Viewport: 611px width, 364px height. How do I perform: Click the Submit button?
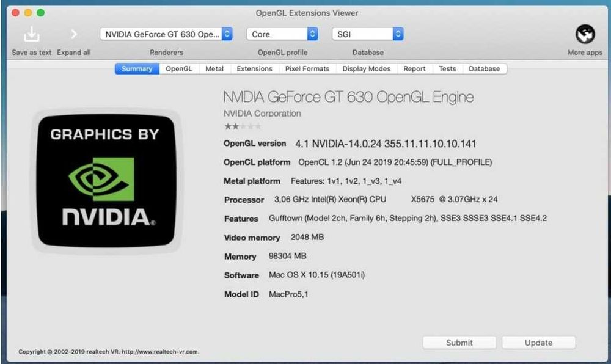[459, 343]
